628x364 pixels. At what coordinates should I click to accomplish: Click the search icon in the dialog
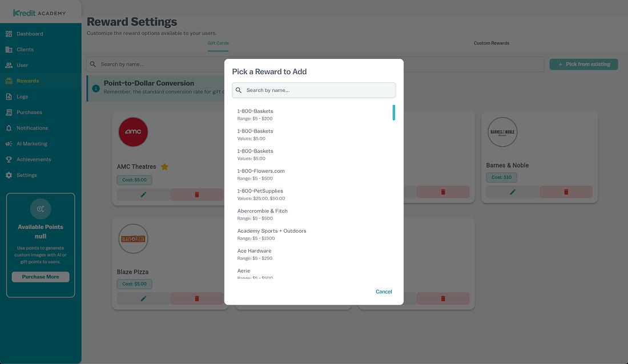tap(239, 90)
